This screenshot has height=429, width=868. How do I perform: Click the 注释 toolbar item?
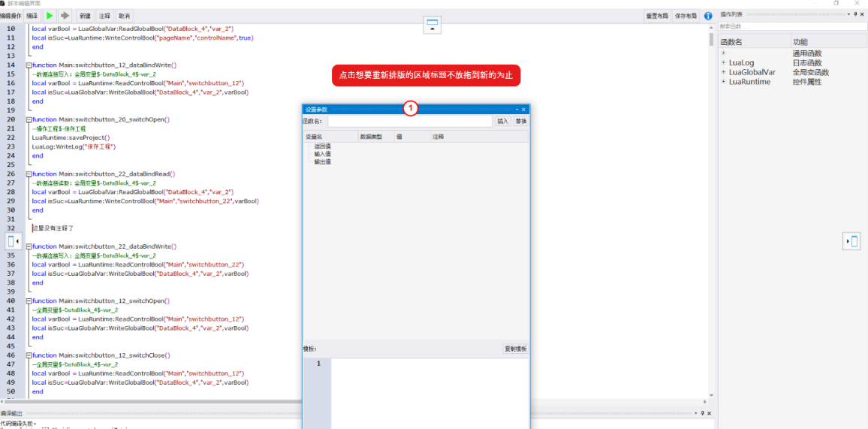pos(104,16)
